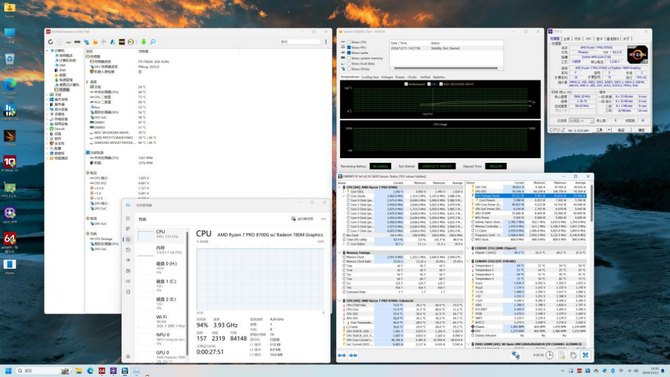Image resolution: width=670 pixels, height=377 pixels.
Task: Open Task Manager settings gear icon
Action: 128,356
